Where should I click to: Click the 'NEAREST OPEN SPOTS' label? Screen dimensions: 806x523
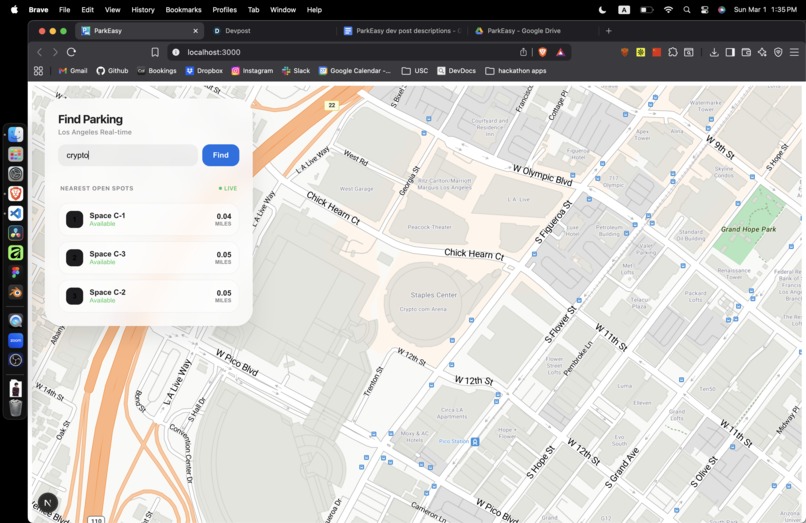[x=97, y=188]
